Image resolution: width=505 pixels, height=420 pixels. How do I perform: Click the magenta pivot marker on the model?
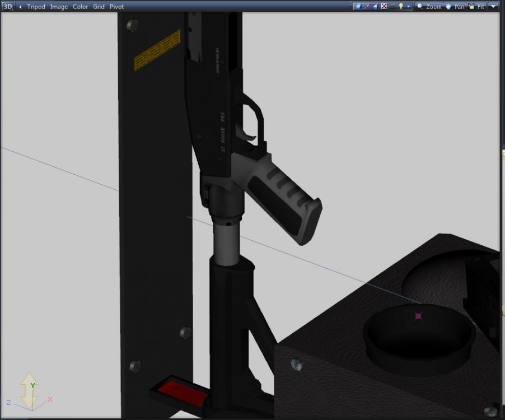418,316
